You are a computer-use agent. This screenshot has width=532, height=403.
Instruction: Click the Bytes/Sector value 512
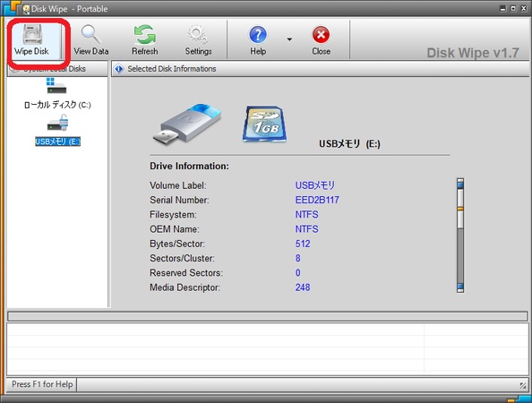pyautogui.click(x=303, y=244)
